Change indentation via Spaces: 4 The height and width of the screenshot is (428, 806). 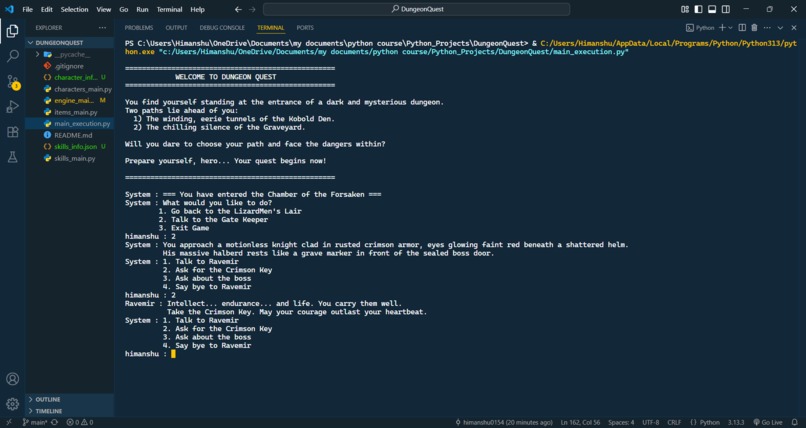coord(621,422)
